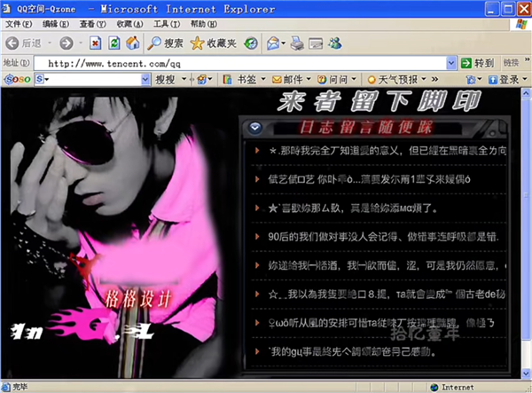The width and height of the screenshot is (532, 393).
Task: Click the bookmarks 书签 icon
Action: [x=227, y=80]
